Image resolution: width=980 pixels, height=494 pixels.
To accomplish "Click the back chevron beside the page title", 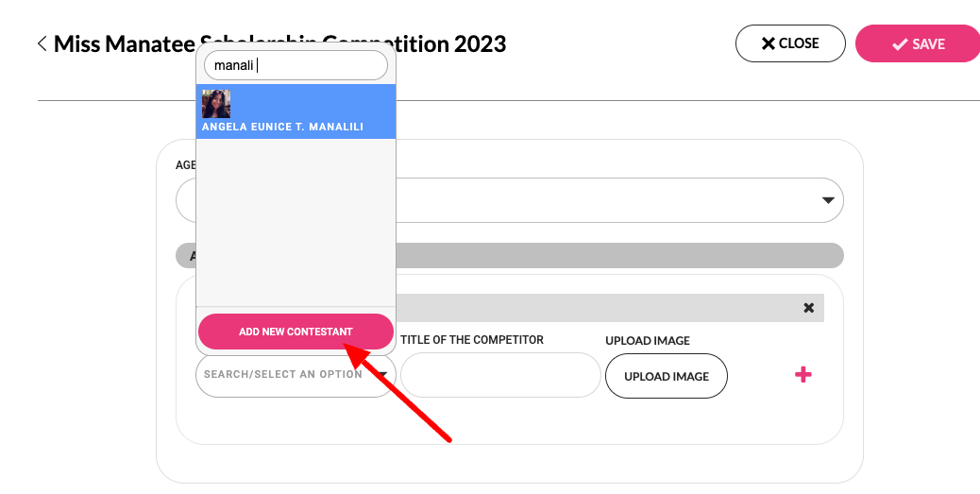I will 42,43.
